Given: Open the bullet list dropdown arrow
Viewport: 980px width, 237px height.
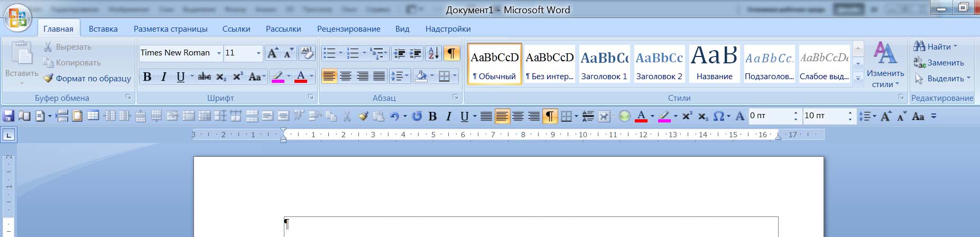Looking at the screenshot, I should click(x=340, y=53).
